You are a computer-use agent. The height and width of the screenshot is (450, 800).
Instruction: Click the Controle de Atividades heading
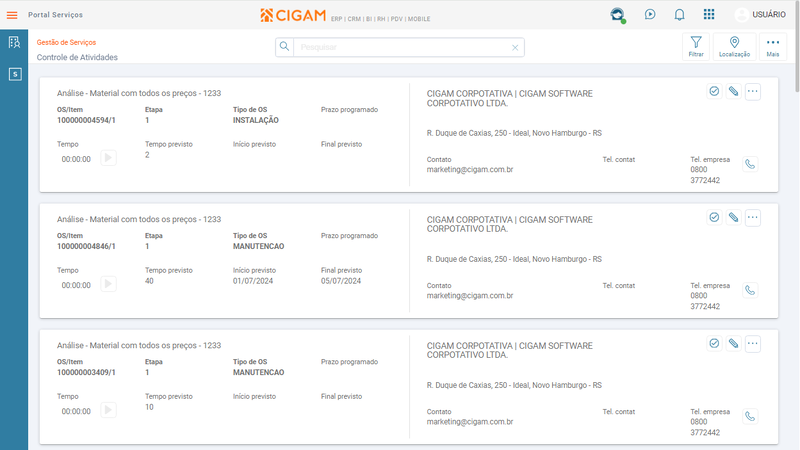(x=77, y=57)
